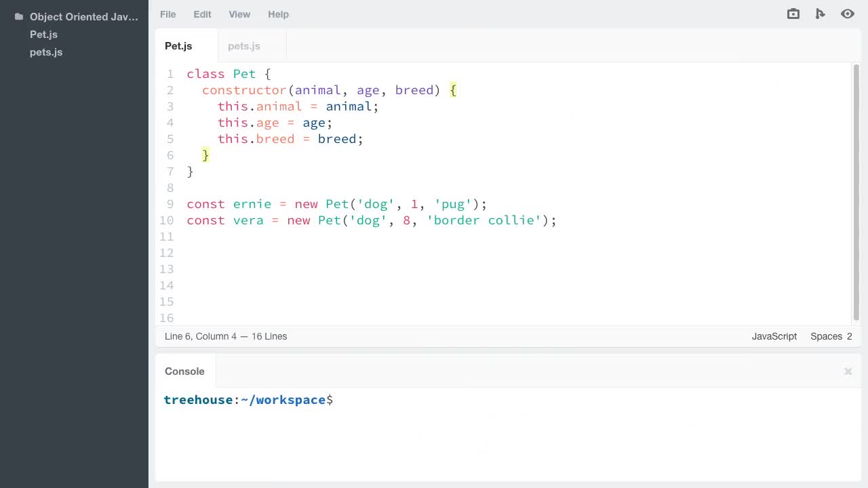This screenshot has height=488, width=868.
Task: Click the fork workspace icon
Action: [x=820, y=14]
